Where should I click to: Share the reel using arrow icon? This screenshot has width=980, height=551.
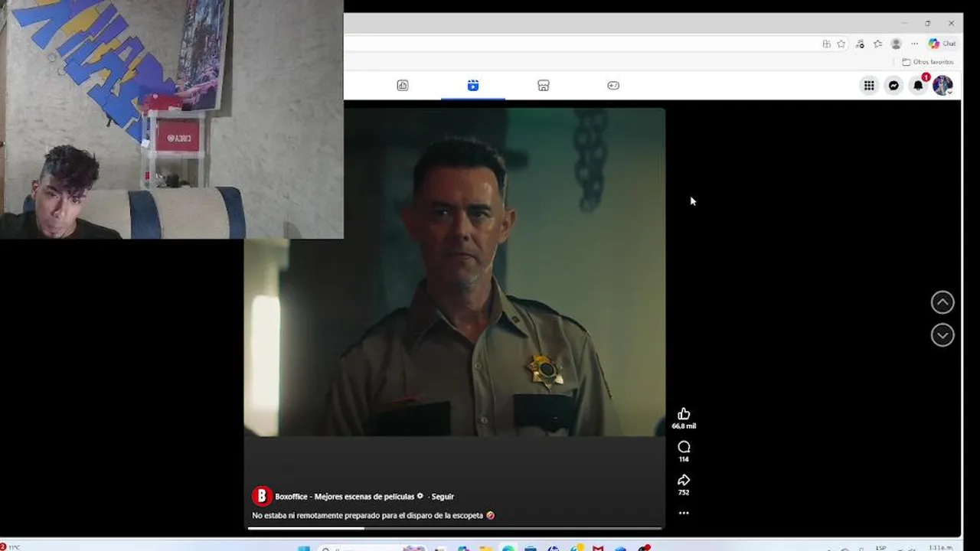pyautogui.click(x=684, y=481)
